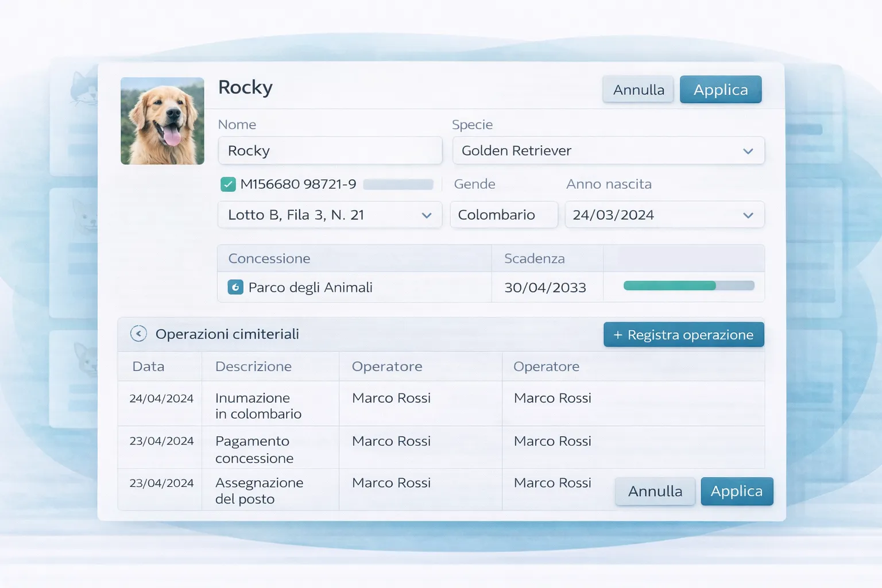Click the M156680 98721-9 microchip number
This screenshot has width=882, height=588.
point(298,184)
